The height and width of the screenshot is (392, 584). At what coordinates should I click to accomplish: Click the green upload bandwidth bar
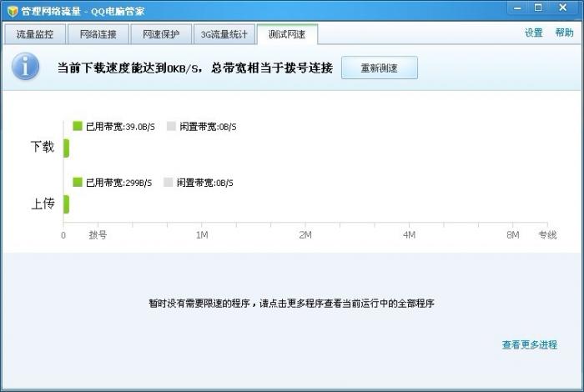66,204
